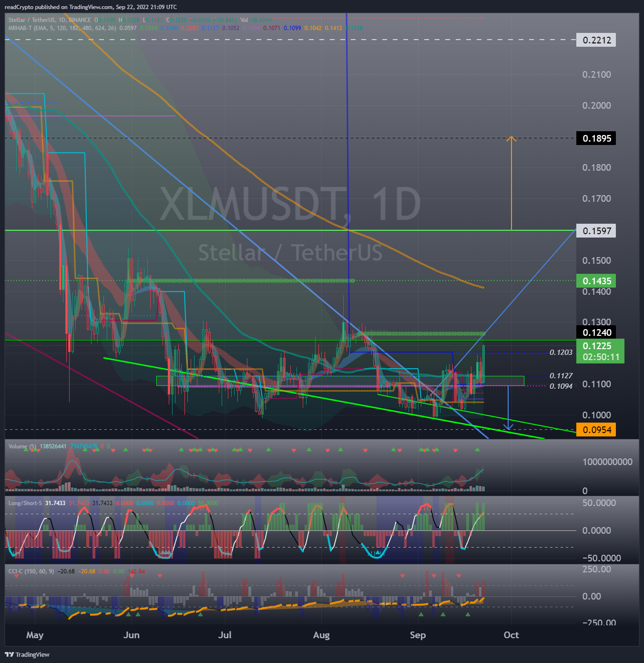Click the 250.00 CCI axis label
Viewport: 644px width, 663px height.
click(596, 569)
